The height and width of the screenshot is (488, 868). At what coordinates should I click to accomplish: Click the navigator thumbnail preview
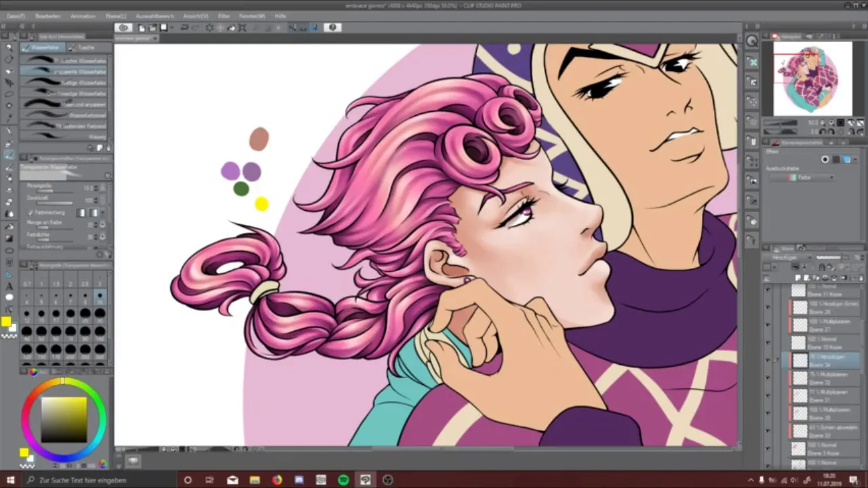[x=812, y=79]
